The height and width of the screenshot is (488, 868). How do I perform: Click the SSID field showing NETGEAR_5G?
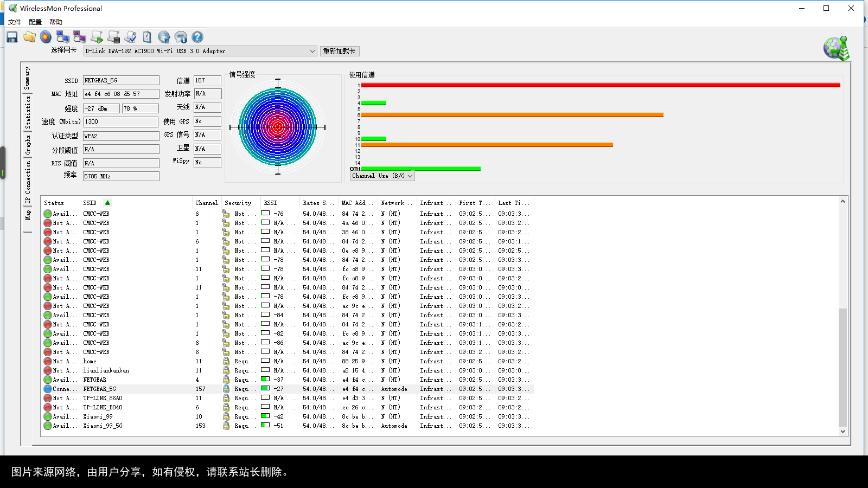click(x=121, y=80)
